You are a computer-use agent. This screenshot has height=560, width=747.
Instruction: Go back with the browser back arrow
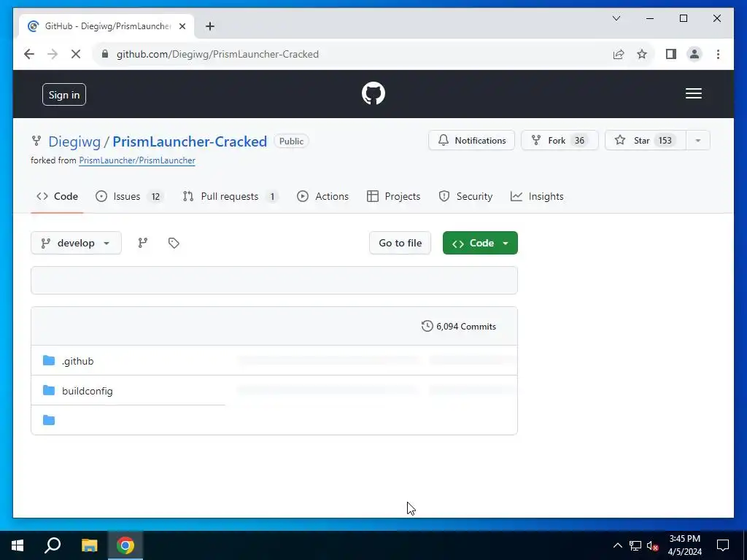[x=29, y=54]
